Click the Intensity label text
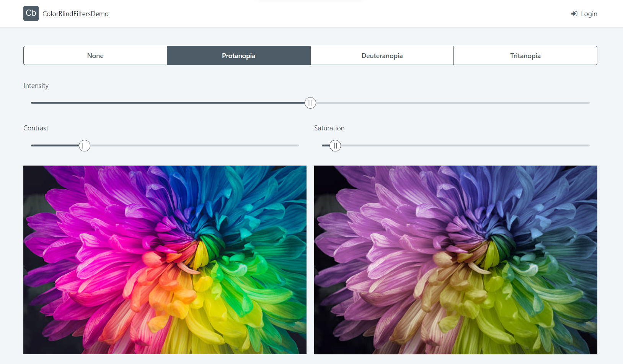The height and width of the screenshot is (364, 623). [36, 86]
